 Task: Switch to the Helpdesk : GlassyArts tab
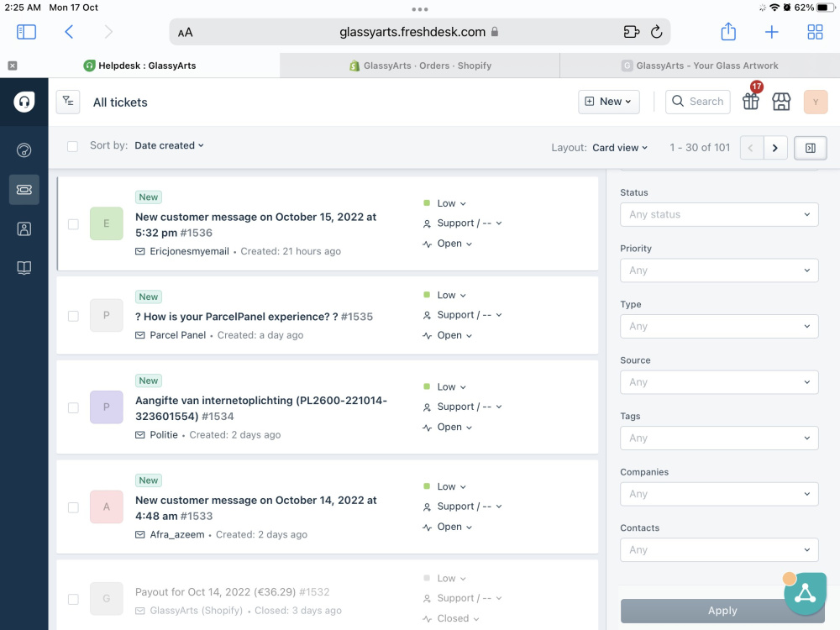click(139, 66)
